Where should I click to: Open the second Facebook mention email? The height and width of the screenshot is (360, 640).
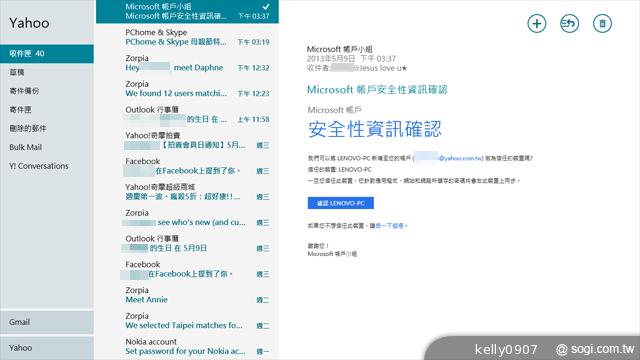click(187, 269)
